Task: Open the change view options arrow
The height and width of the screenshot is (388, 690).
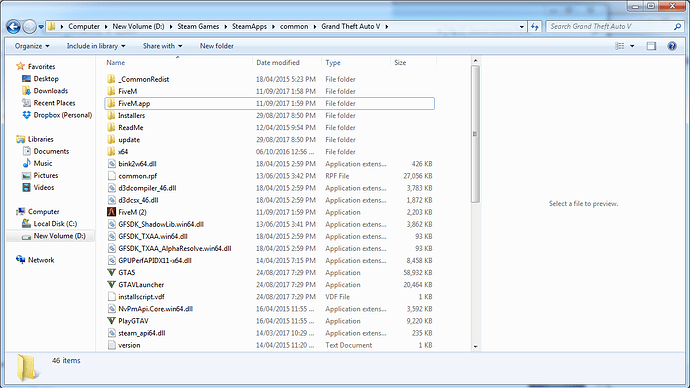Action: [x=632, y=46]
